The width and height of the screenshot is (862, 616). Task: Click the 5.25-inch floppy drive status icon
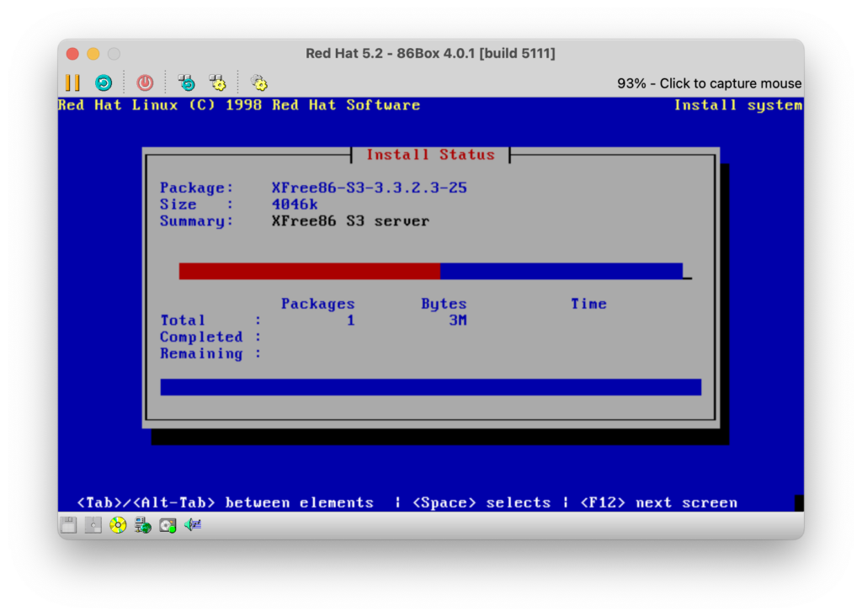[x=93, y=525]
